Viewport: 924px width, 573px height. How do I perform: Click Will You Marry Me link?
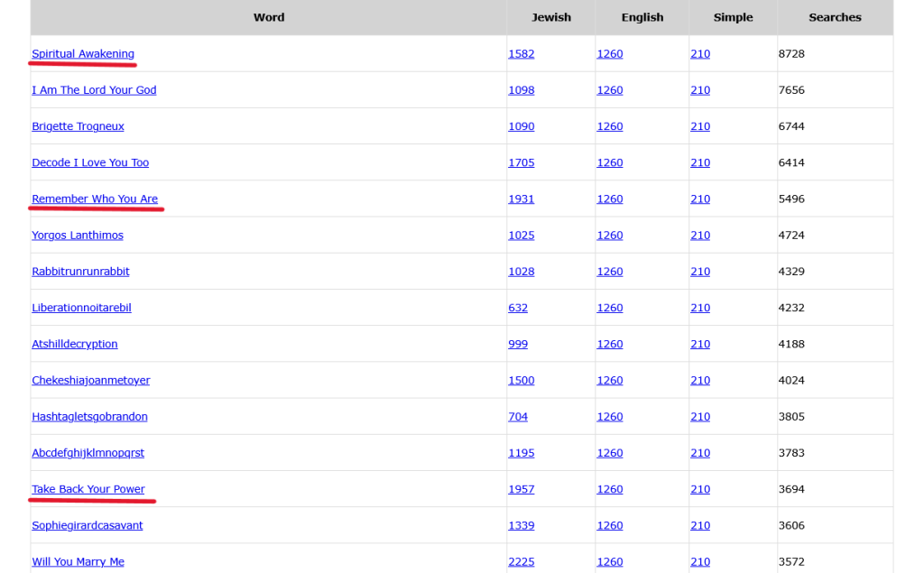pos(78,561)
